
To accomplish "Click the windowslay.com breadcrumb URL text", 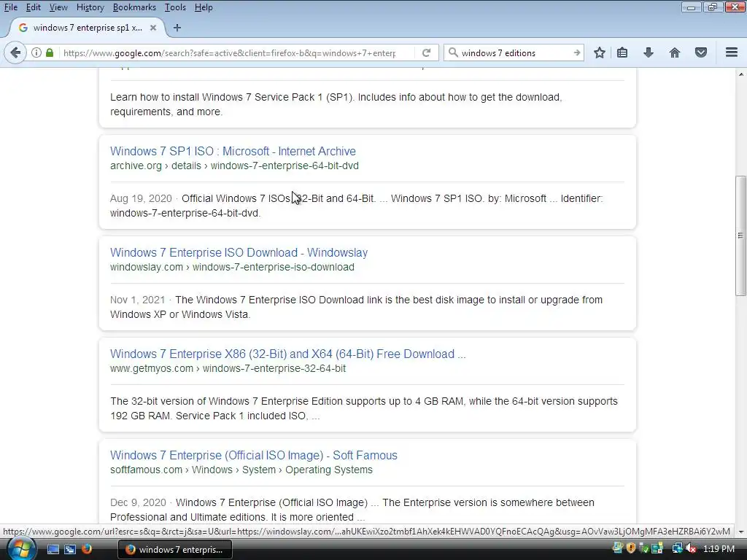I will tap(232, 267).
